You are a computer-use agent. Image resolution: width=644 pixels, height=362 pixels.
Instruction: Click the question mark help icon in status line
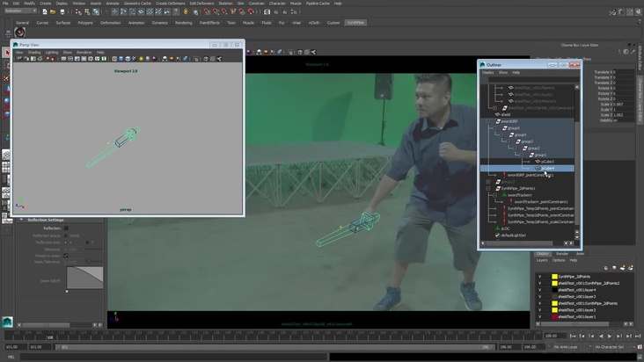click(176, 12)
